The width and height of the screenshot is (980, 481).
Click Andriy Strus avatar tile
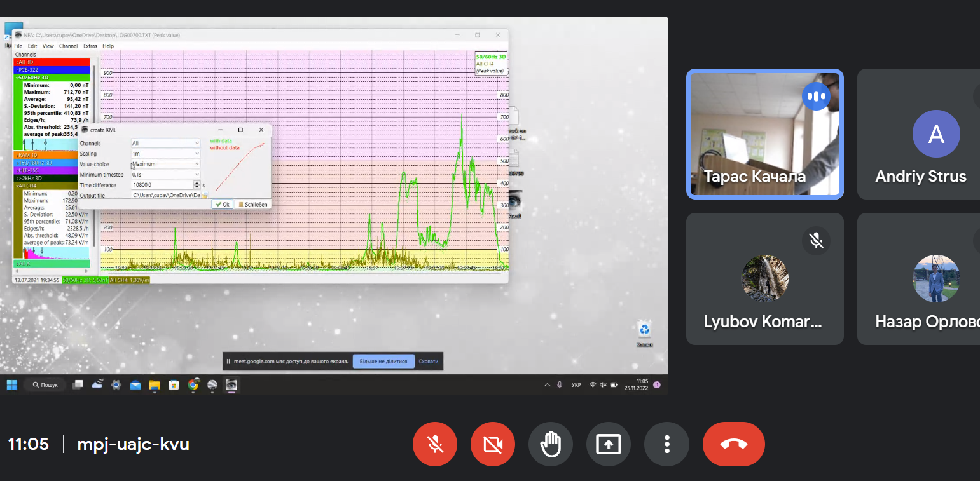[935, 134]
